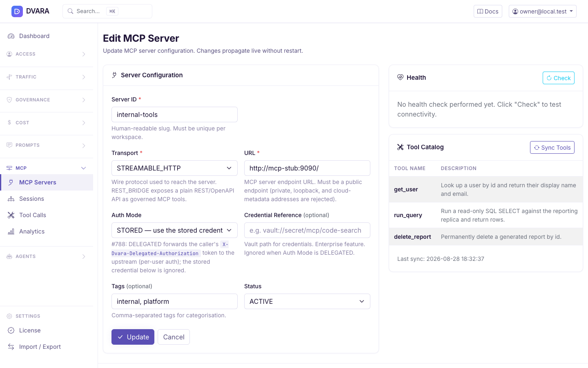The image size is (588, 368).
Task: Click the Analytics bar chart icon
Action: pos(11,231)
